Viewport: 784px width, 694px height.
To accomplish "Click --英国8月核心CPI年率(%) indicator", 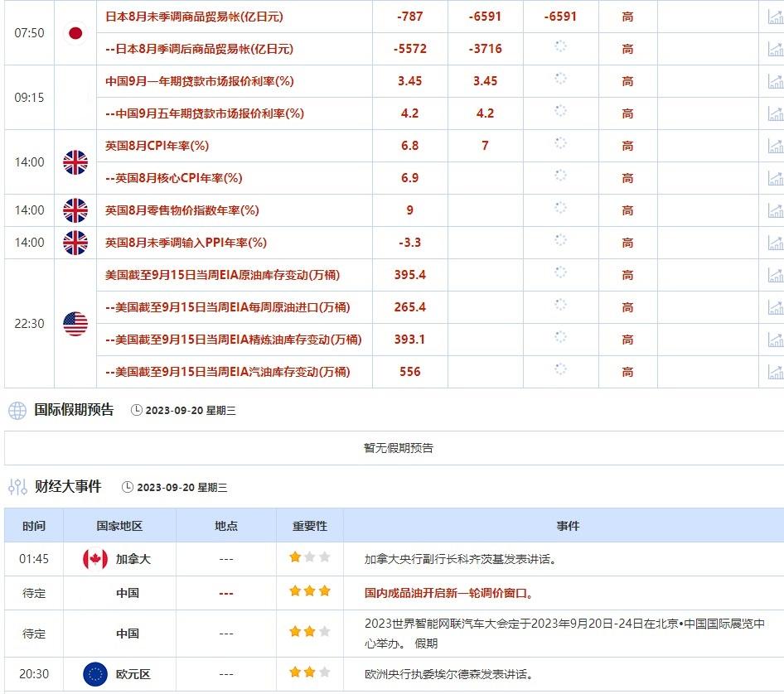I will click(x=173, y=178).
